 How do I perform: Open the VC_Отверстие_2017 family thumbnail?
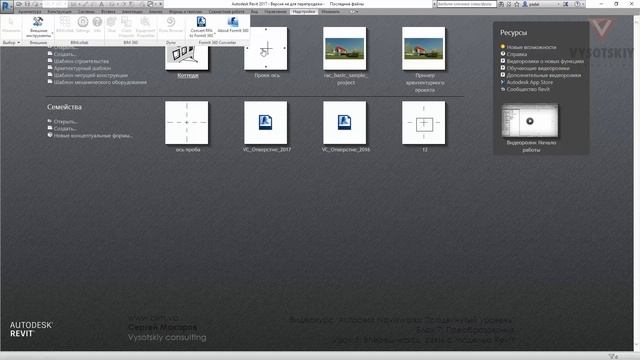(x=266, y=123)
